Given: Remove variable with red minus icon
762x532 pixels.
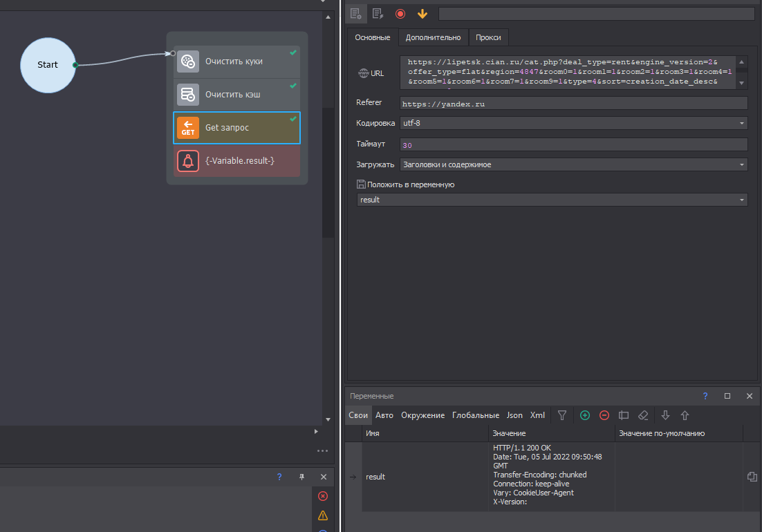Looking at the screenshot, I should [604, 415].
